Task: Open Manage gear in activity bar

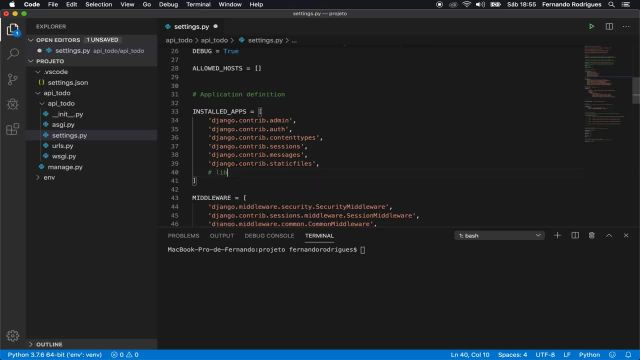Action: pyautogui.click(x=13, y=336)
